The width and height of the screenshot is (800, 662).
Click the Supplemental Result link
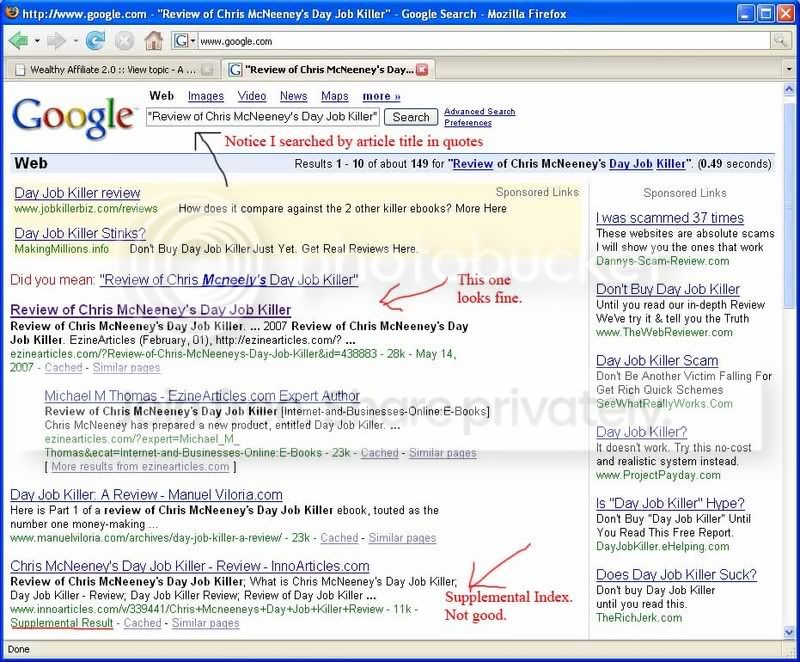(62, 623)
